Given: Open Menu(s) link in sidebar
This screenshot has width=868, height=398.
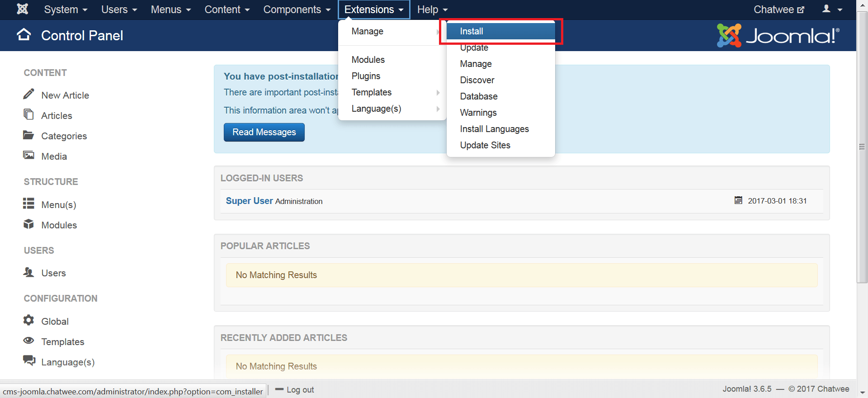Looking at the screenshot, I should (x=59, y=205).
